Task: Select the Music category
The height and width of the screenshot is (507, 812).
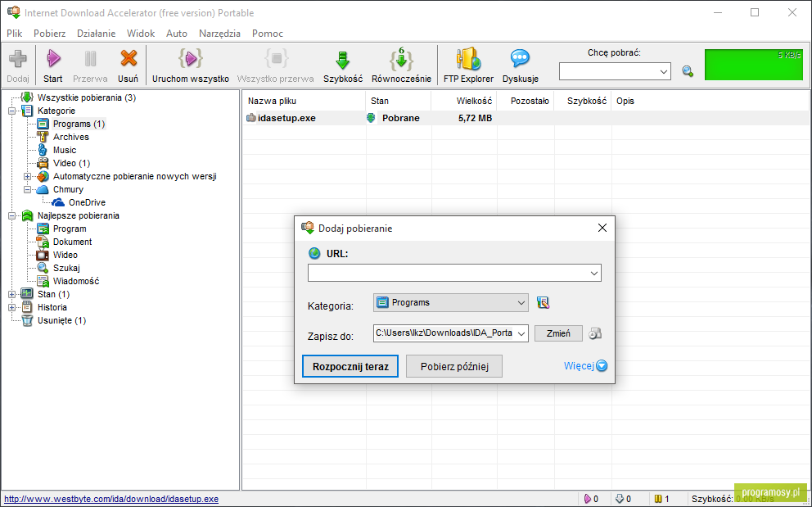Action: [x=64, y=150]
